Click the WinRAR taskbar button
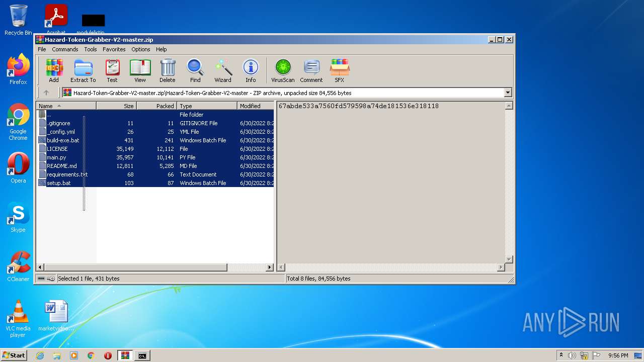The image size is (644, 362). pos(125,355)
